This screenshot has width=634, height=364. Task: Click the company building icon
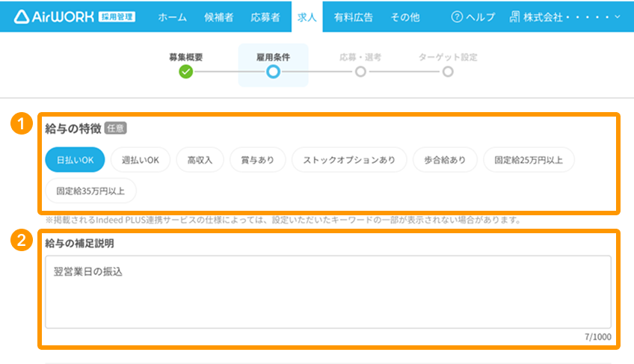click(x=514, y=17)
